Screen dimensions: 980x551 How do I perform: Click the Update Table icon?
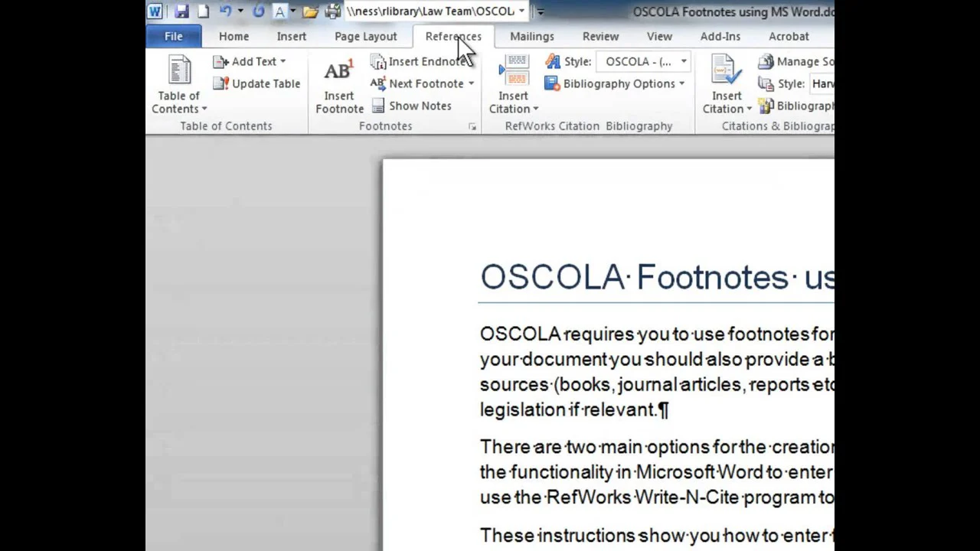pos(257,83)
